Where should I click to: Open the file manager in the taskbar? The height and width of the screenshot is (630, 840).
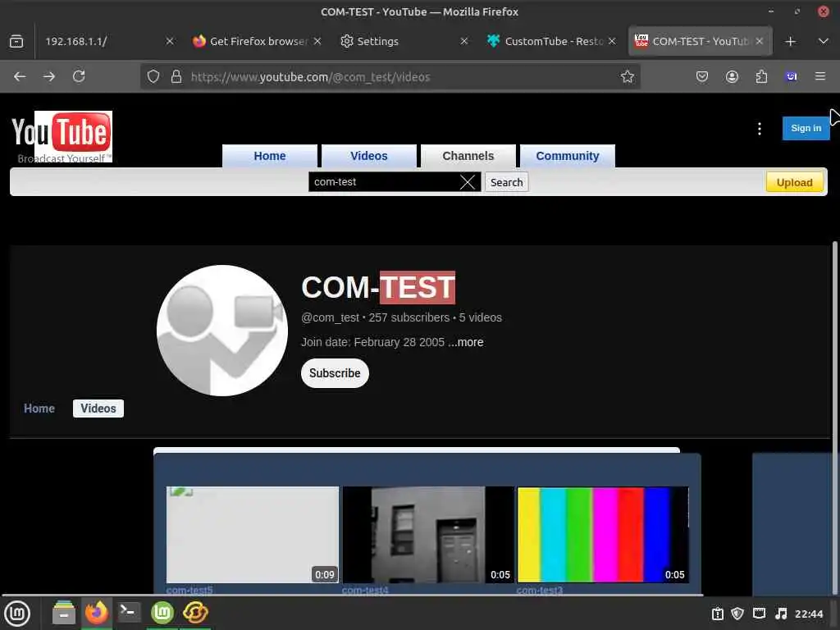(64, 613)
